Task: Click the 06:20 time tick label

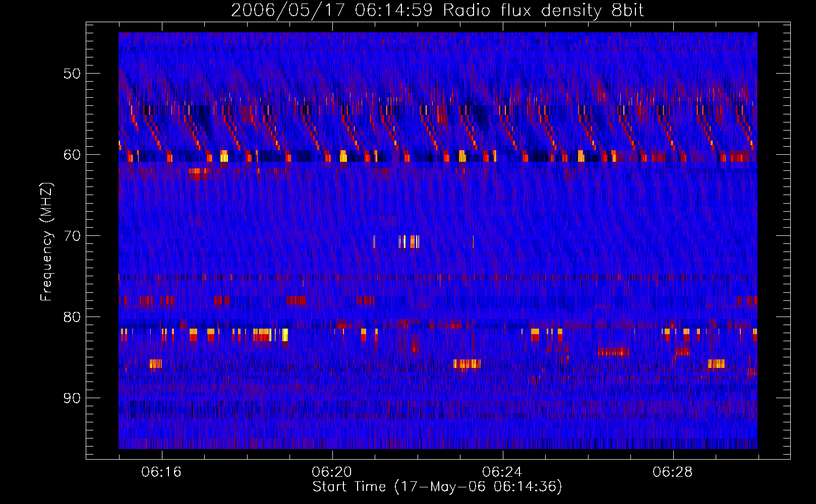Action: click(332, 472)
